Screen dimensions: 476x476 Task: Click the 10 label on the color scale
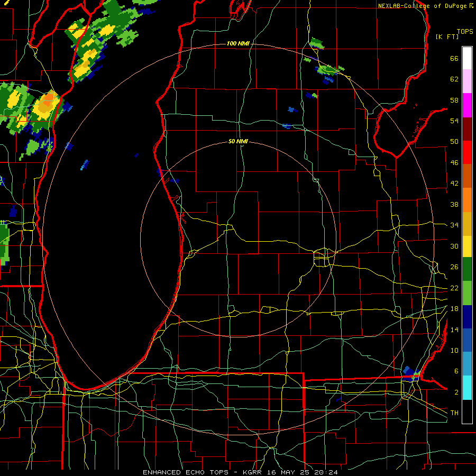coord(454,350)
